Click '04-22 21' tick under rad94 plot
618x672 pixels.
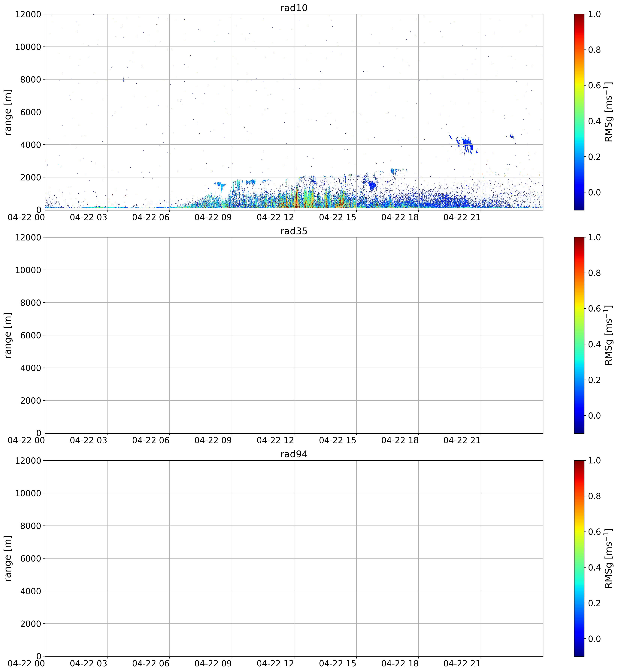[462, 664]
